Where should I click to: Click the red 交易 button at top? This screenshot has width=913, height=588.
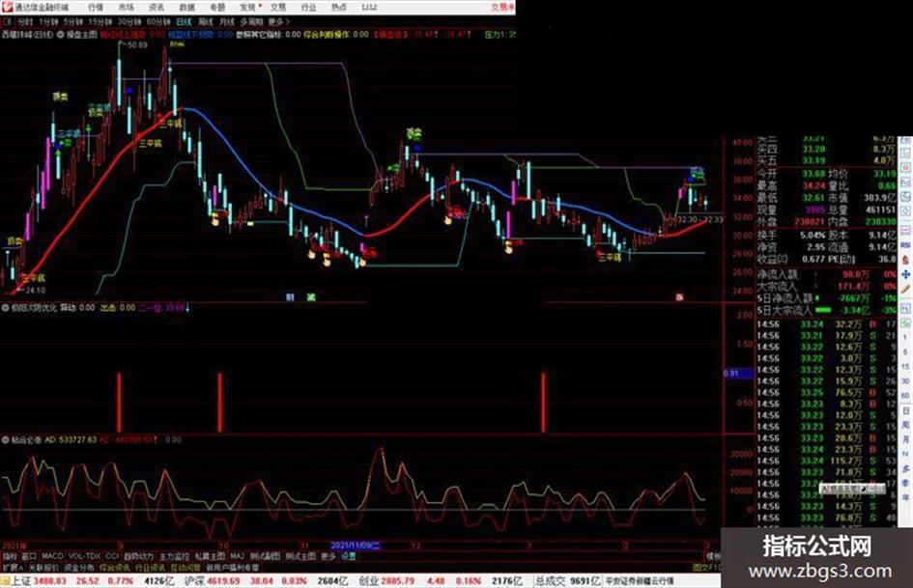click(502, 7)
